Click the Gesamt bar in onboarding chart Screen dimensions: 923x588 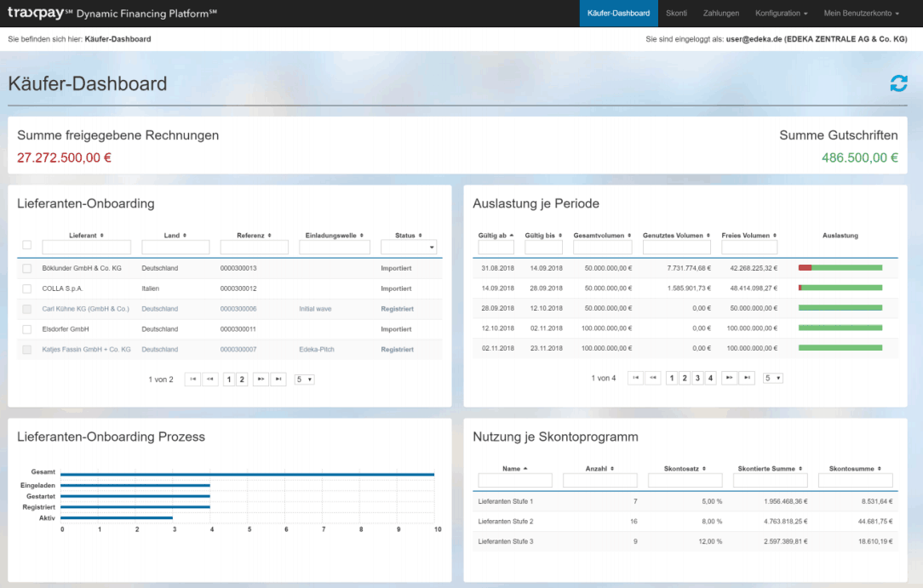pos(247,474)
